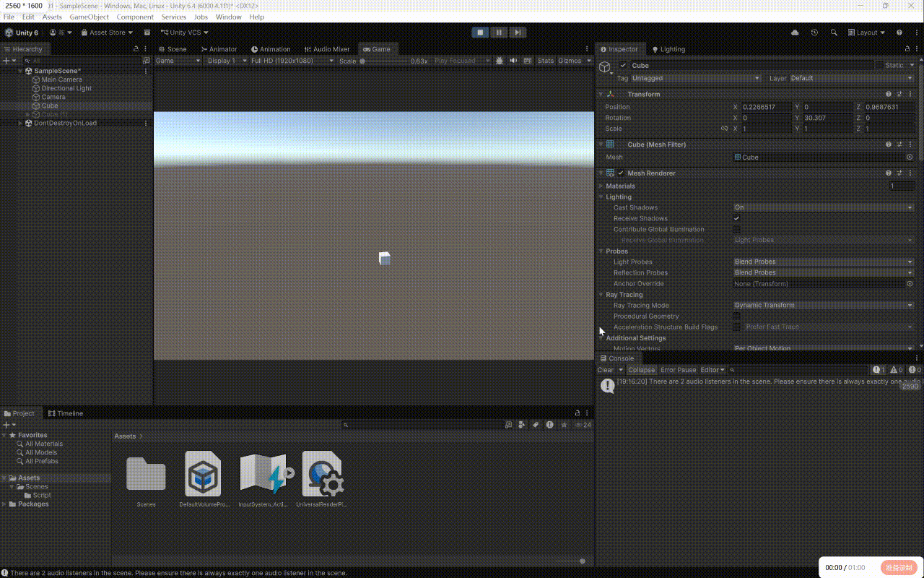Mute audio with the Game view speaker icon
Screen dimensions: 924x578
(513, 61)
